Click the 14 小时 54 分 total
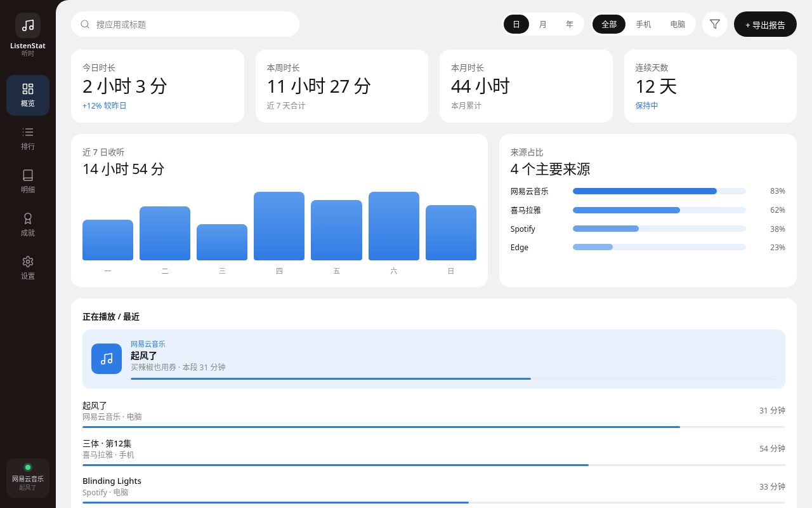The height and width of the screenshot is (508, 812). 123,169
